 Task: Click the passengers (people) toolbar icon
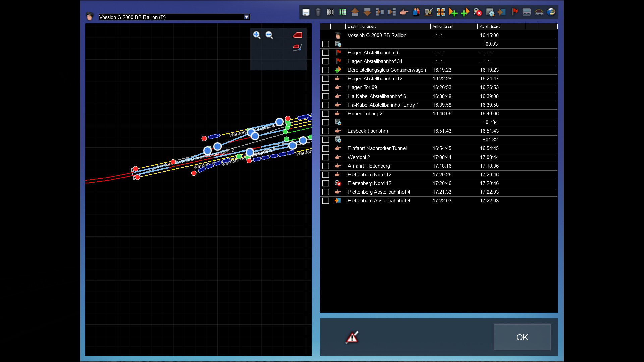pyautogui.click(x=416, y=12)
